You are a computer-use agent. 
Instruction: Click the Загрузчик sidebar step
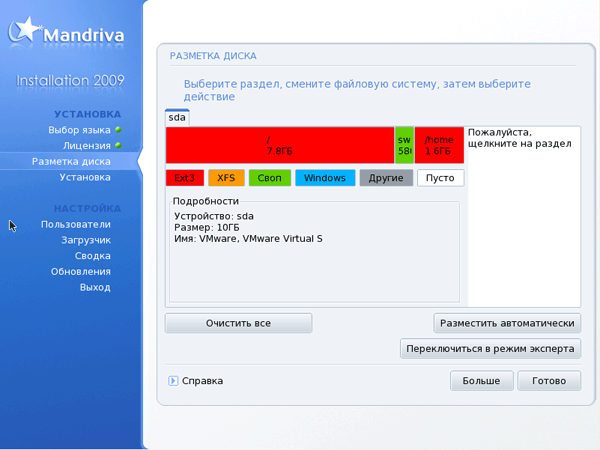[86, 240]
